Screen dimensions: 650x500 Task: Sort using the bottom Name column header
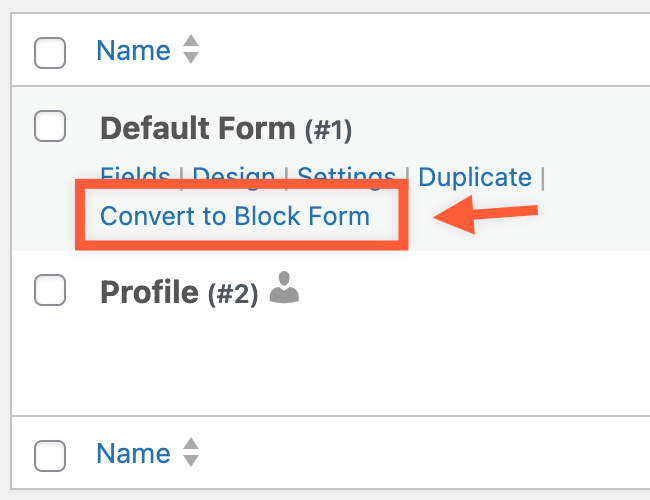point(132,453)
